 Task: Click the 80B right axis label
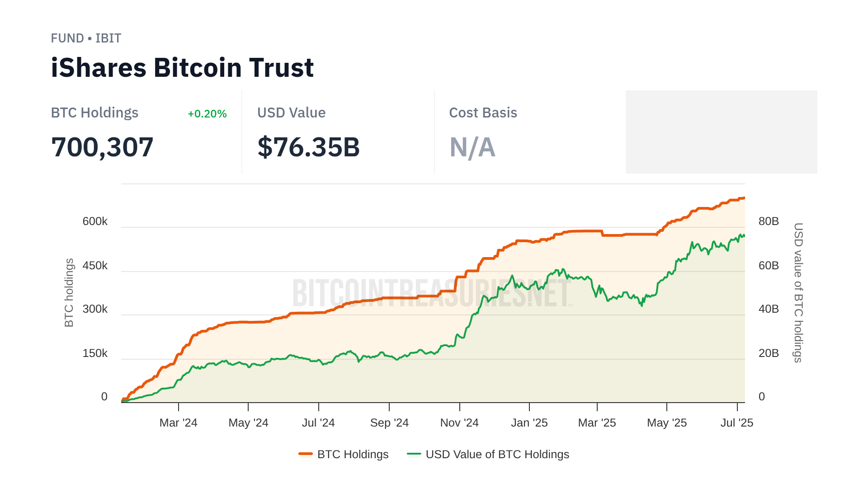tap(769, 221)
